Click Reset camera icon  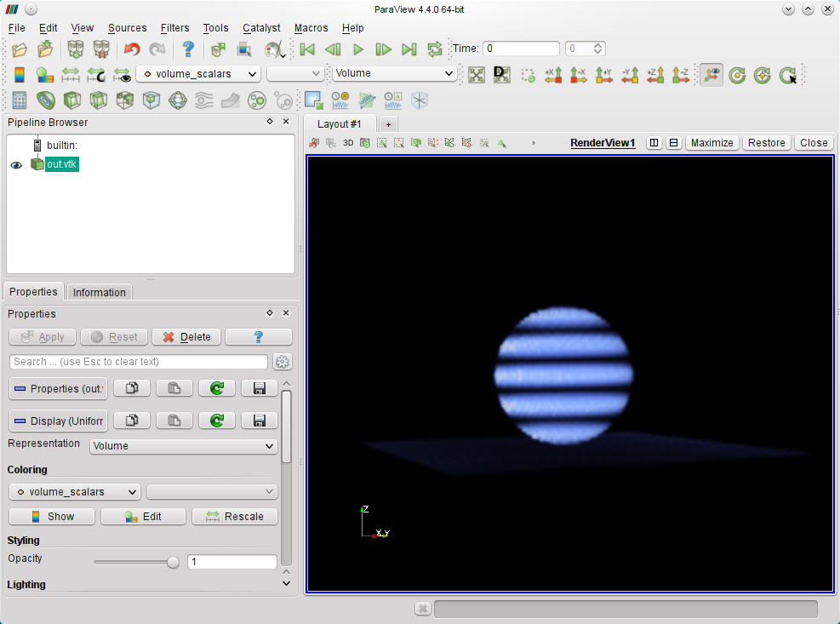[477, 75]
